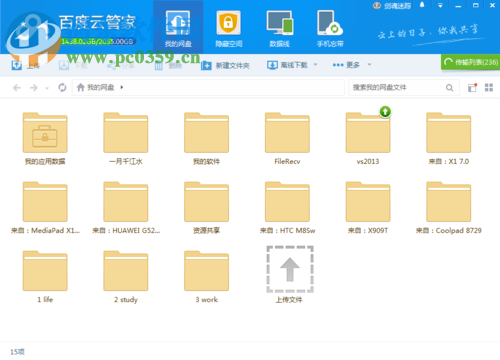Go forward with the right arrow
Viewport: 500px width, 360px height.
[x=34, y=88]
